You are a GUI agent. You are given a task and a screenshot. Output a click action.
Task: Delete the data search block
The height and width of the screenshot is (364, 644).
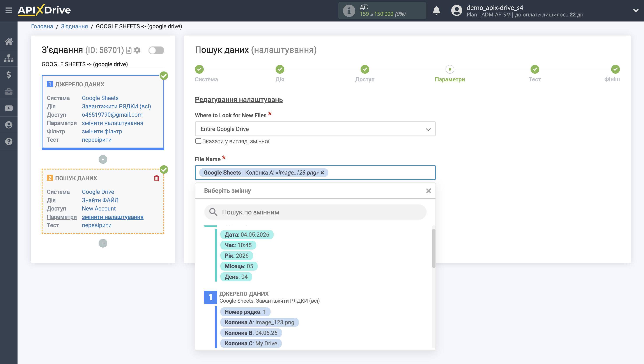156,178
